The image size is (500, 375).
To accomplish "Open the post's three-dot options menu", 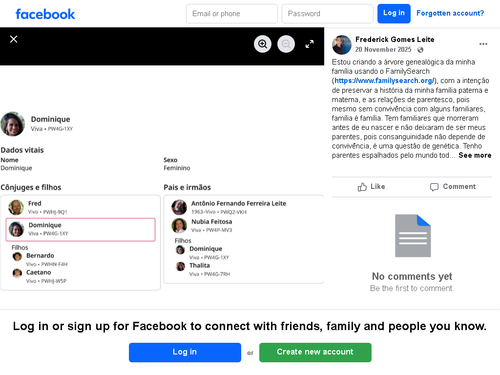I will pos(483,44).
